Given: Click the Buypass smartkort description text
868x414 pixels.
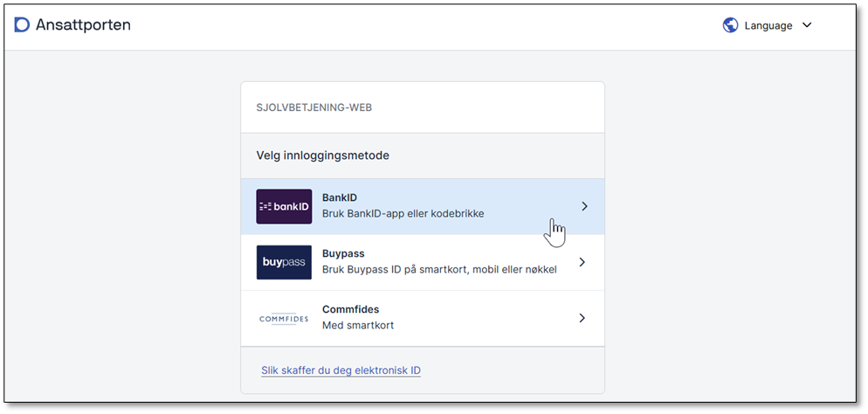Looking at the screenshot, I should tap(439, 270).
